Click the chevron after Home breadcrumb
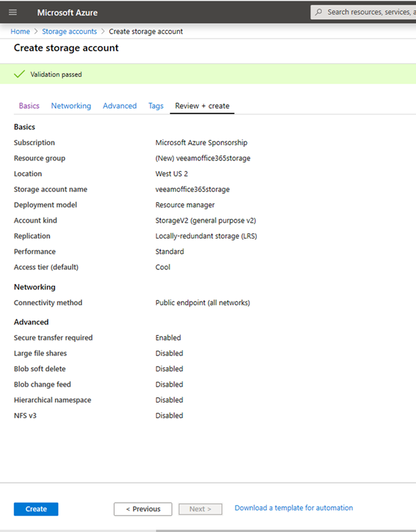416x532 pixels. point(36,31)
